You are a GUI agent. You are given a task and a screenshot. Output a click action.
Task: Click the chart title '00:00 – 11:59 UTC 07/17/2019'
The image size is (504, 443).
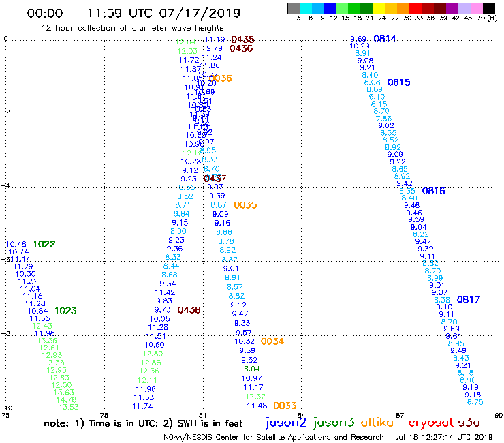[x=133, y=13]
